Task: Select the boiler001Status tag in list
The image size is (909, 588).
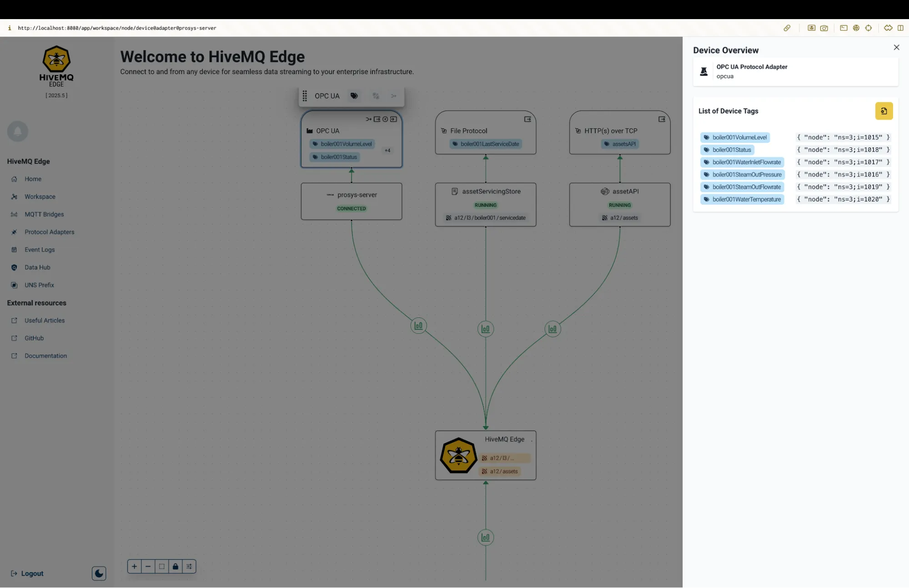Action: point(727,150)
